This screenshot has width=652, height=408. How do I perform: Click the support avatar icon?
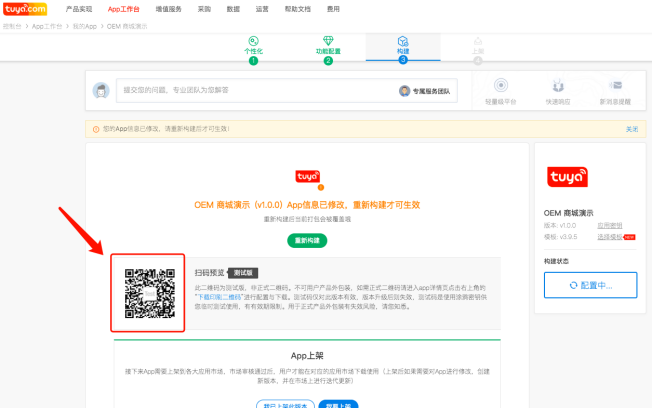(101, 91)
